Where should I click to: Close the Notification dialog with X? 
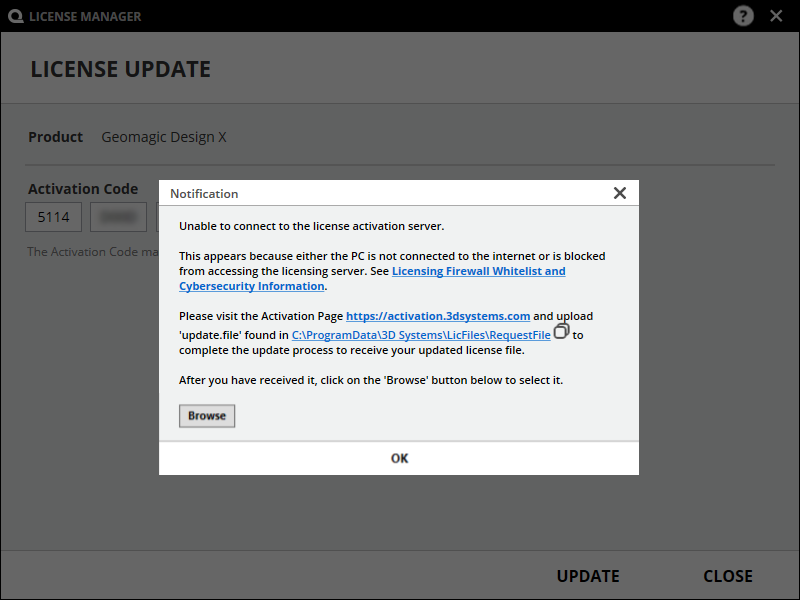pos(620,193)
